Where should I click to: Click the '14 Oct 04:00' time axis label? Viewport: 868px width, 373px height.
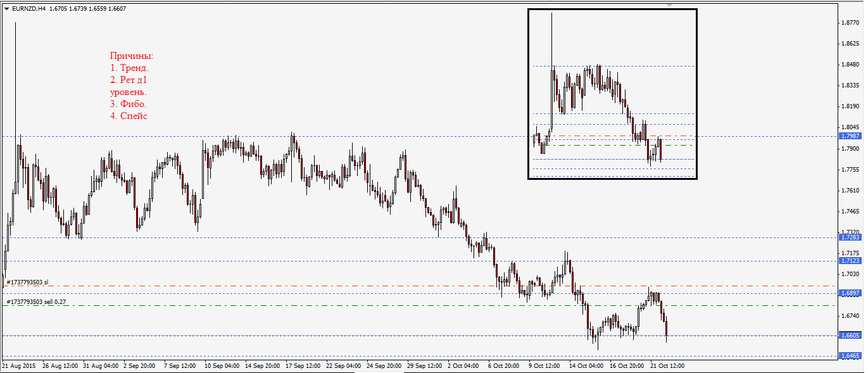tap(586, 366)
